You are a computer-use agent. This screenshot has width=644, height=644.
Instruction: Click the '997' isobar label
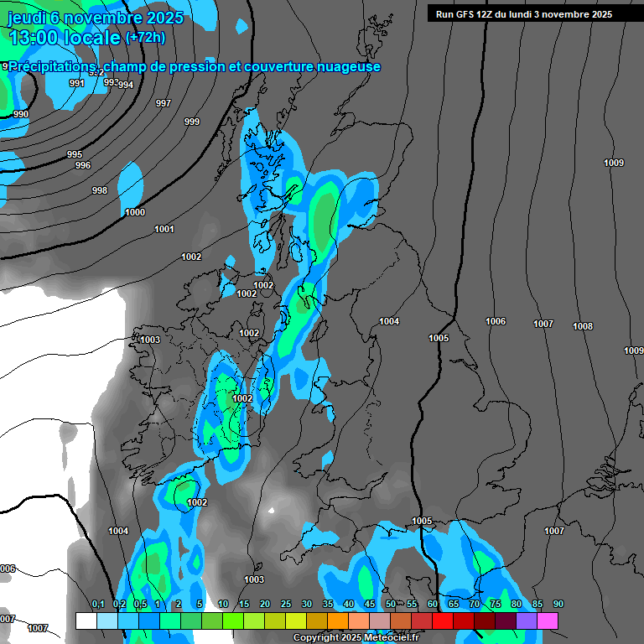pos(164,103)
